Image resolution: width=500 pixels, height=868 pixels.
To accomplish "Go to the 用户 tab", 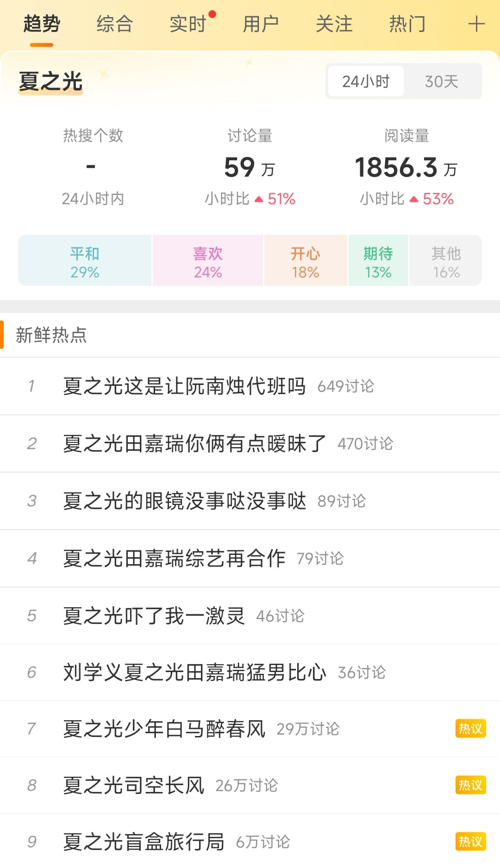I will tap(261, 24).
